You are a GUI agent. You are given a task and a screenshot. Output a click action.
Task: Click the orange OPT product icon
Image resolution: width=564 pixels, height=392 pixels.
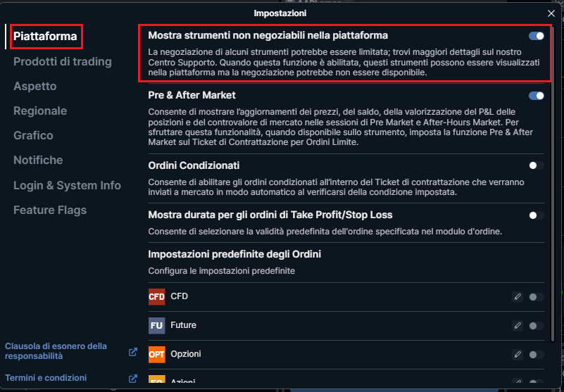(x=156, y=354)
